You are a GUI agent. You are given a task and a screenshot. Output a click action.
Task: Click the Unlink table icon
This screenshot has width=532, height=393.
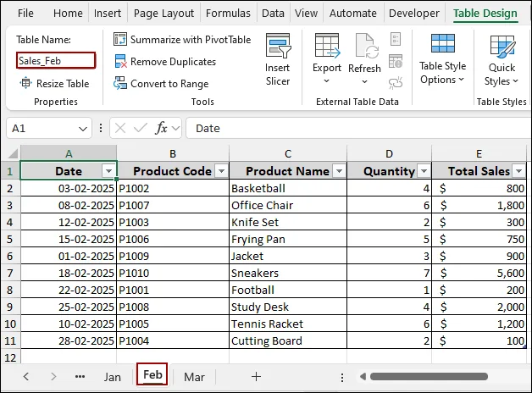[396, 83]
